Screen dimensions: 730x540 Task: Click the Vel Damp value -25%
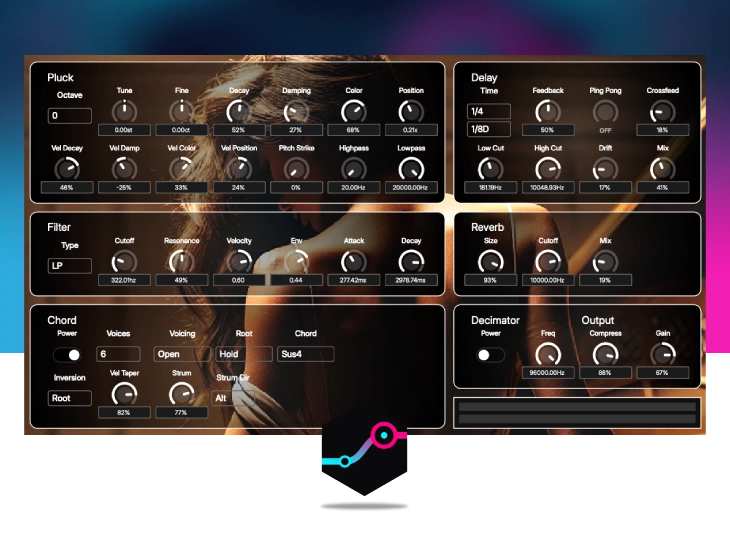124,188
